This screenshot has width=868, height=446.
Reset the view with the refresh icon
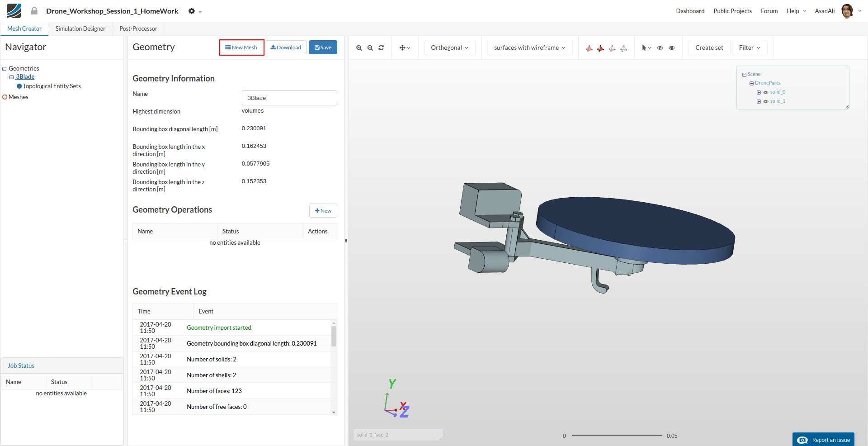tap(381, 47)
